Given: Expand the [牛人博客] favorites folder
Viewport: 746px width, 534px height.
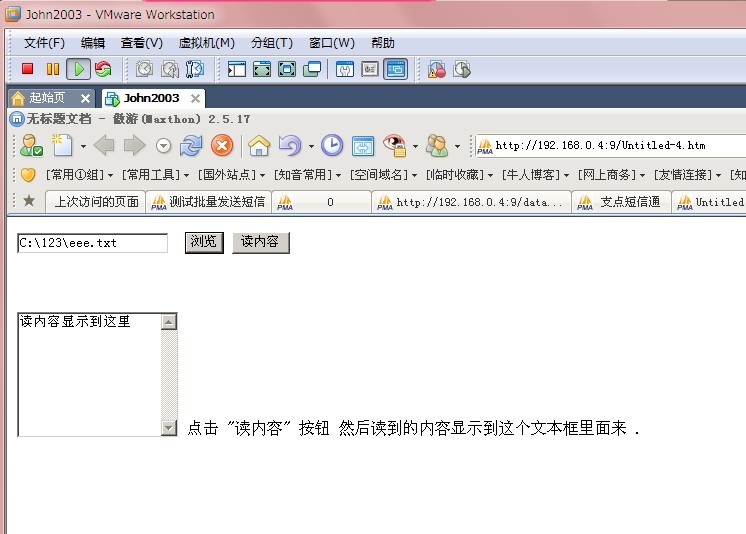Looking at the screenshot, I should coord(535,175).
